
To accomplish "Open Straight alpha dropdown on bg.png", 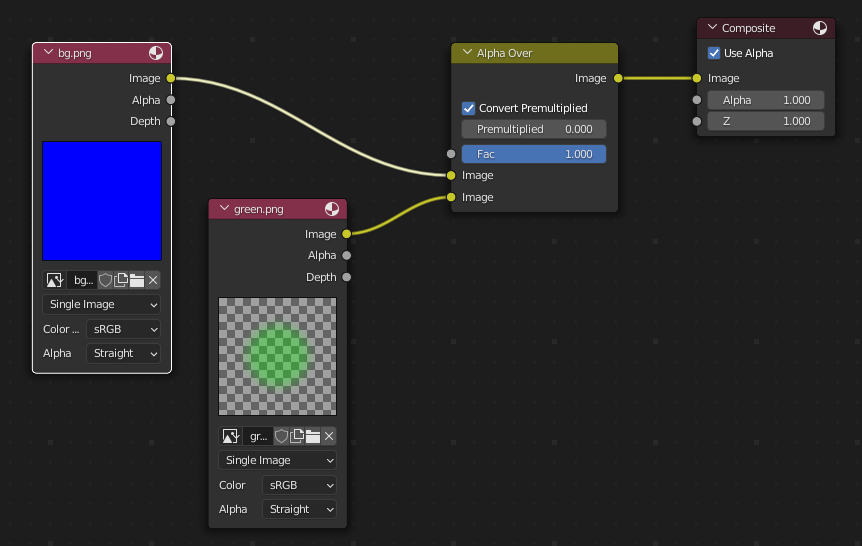I will (x=123, y=353).
